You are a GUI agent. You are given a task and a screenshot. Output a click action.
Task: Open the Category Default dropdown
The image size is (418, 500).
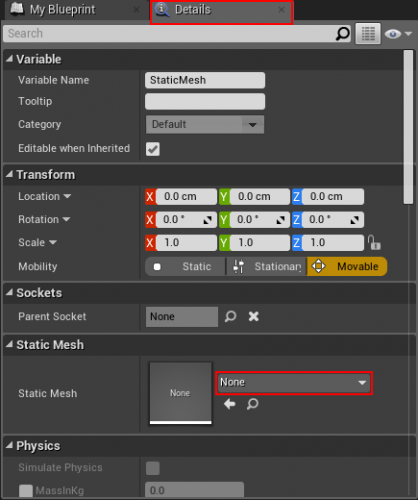pyautogui.click(x=205, y=125)
